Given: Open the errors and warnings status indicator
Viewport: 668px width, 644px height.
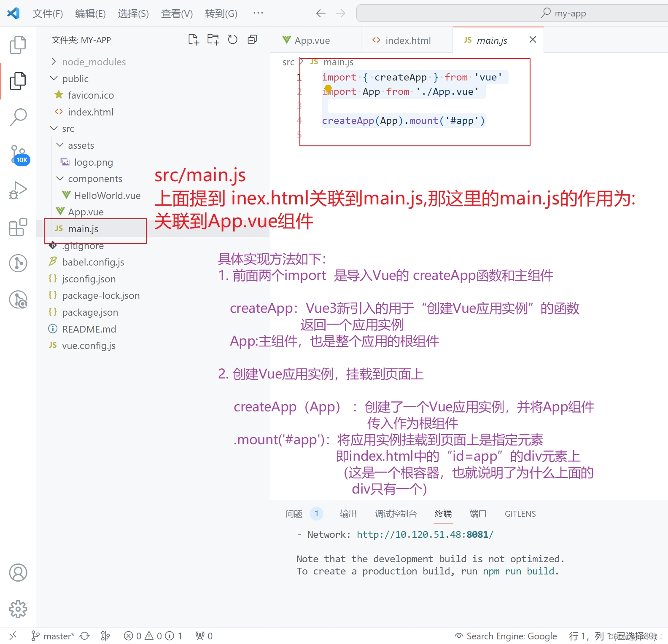Looking at the screenshot, I should click(x=153, y=636).
